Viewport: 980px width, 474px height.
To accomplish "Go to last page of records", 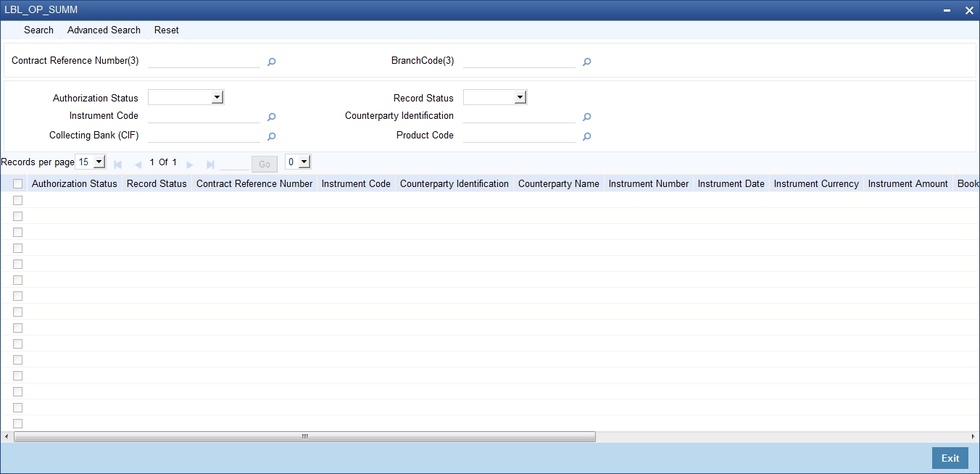I will point(210,165).
